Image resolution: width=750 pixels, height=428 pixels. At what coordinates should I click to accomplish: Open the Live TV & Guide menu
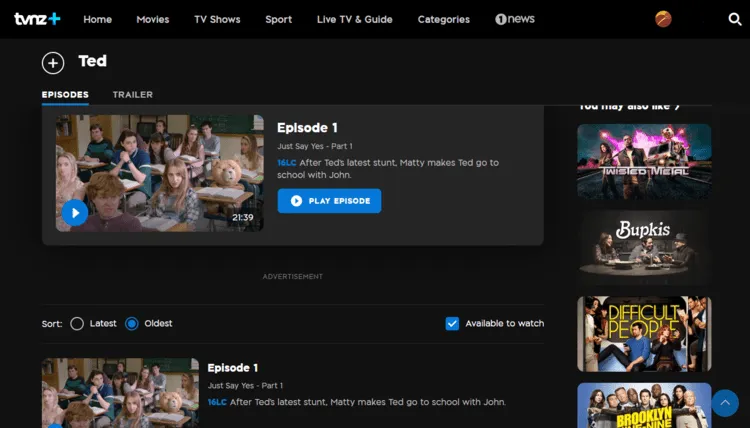click(x=354, y=19)
